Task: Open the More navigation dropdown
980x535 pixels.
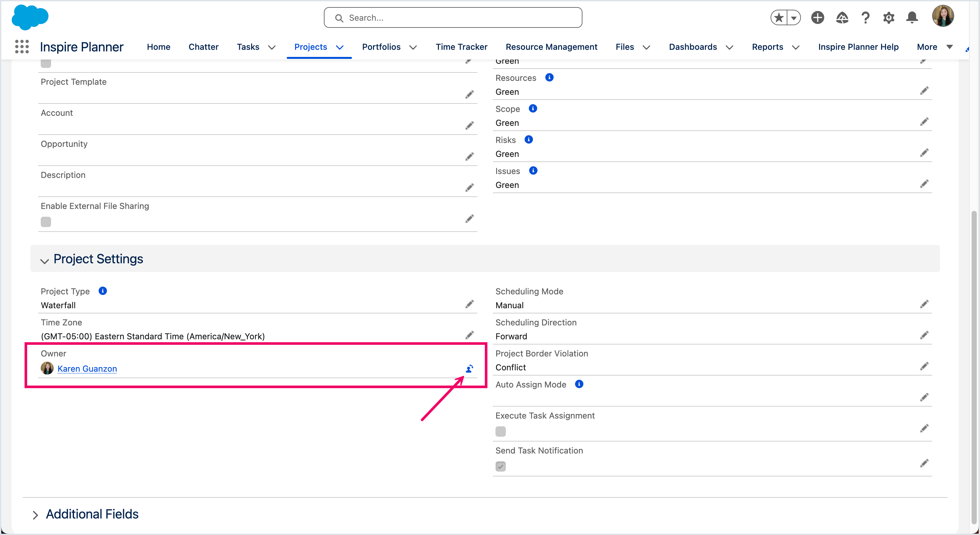Action: point(934,47)
